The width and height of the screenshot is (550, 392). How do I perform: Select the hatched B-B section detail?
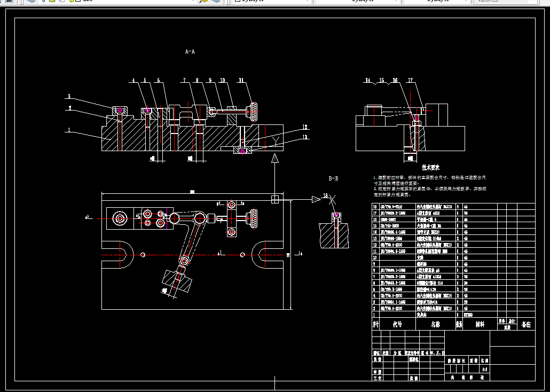(334, 231)
